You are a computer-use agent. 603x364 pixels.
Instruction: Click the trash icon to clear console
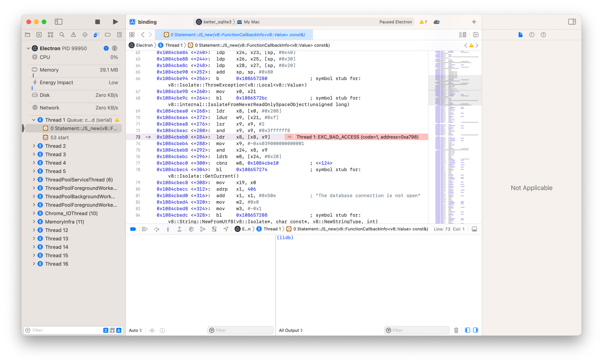click(456, 330)
